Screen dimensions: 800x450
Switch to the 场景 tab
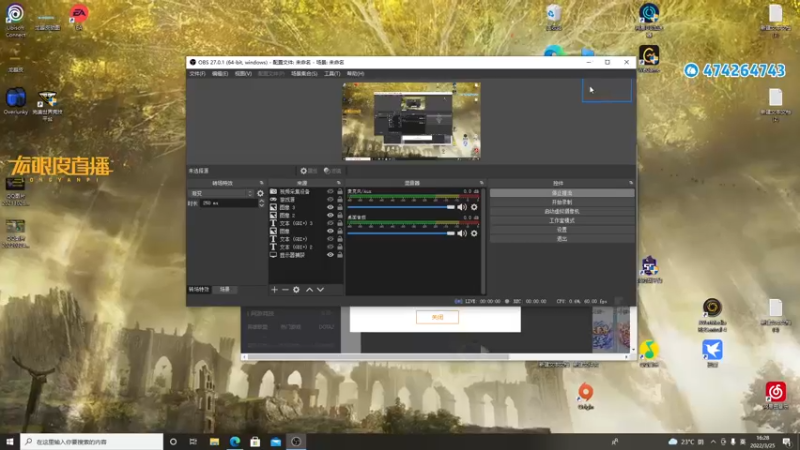tap(224, 289)
